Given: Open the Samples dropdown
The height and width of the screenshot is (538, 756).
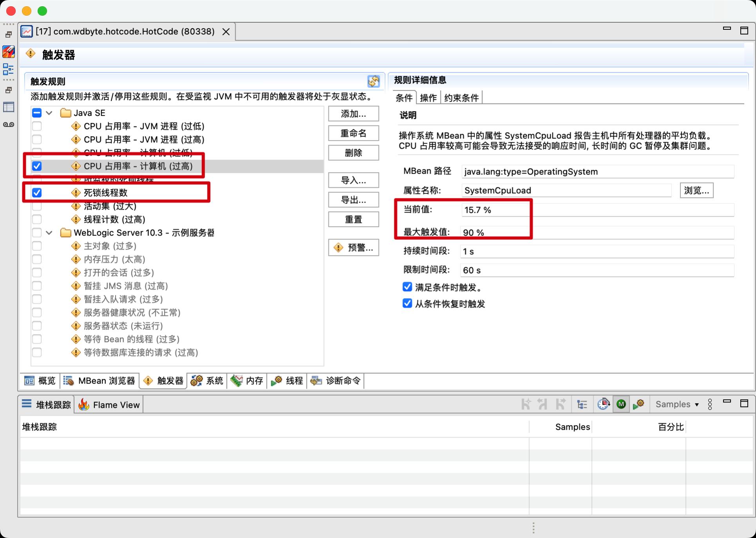Looking at the screenshot, I should (x=677, y=404).
